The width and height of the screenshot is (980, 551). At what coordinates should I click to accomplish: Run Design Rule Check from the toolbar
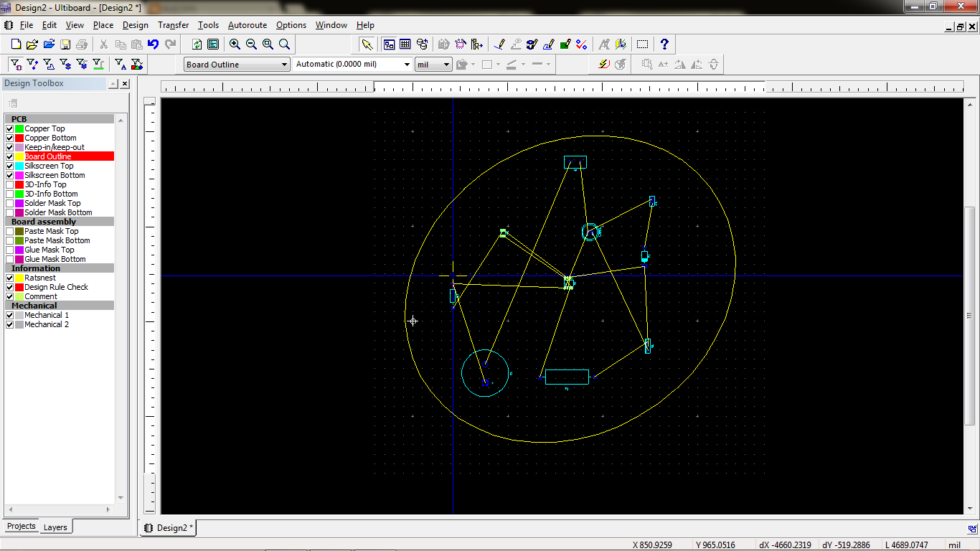coord(582,44)
